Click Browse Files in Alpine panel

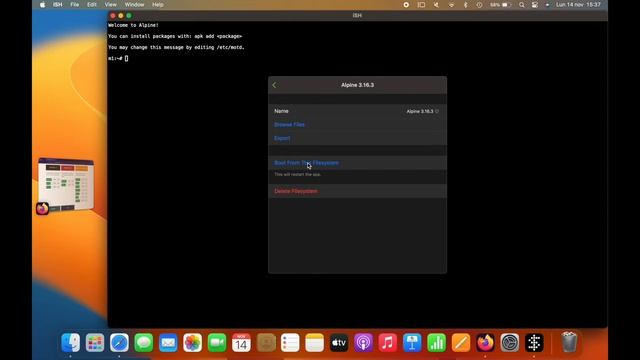(x=289, y=124)
